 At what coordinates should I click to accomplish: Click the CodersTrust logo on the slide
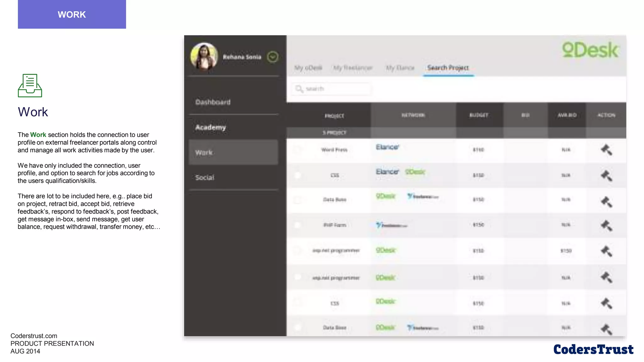[593, 349]
